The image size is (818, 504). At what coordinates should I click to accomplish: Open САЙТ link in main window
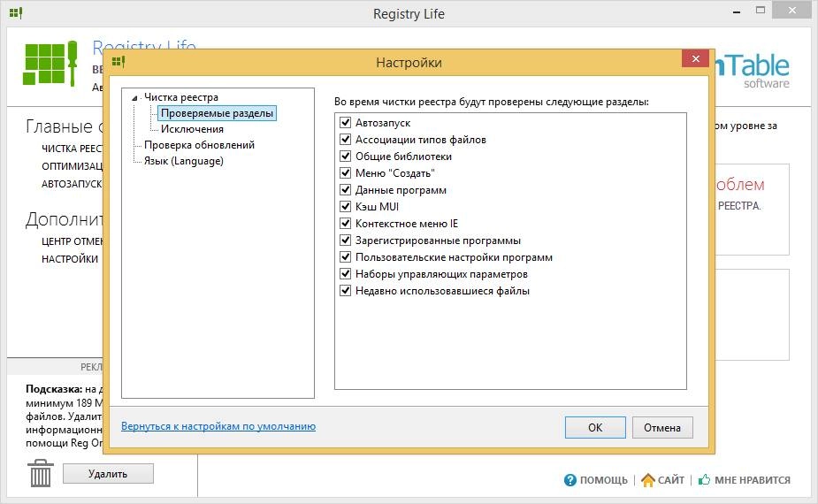point(671,480)
